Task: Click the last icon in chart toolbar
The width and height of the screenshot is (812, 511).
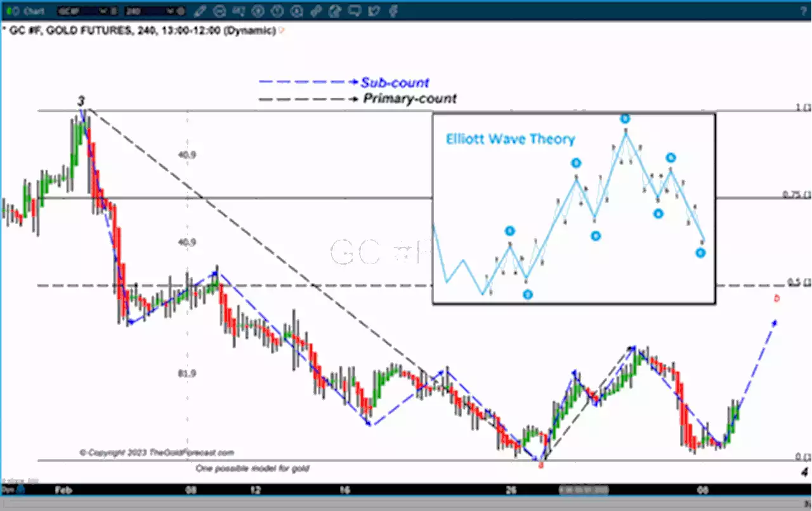Action: (393, 11)
